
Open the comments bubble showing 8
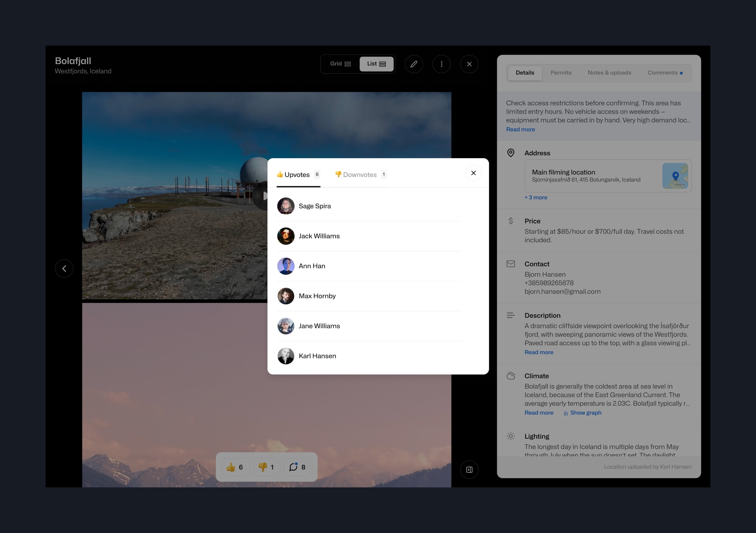click(x=297, y=467)
